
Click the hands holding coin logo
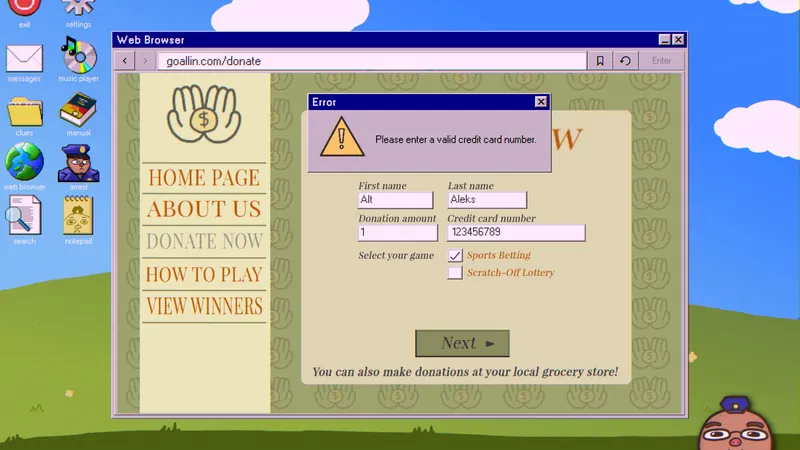point(204,114)
